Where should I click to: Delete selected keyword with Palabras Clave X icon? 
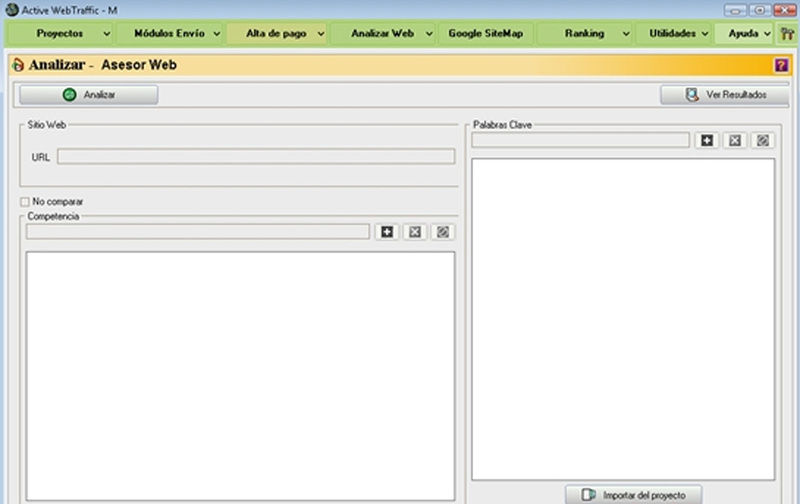(x=735, y=140)
